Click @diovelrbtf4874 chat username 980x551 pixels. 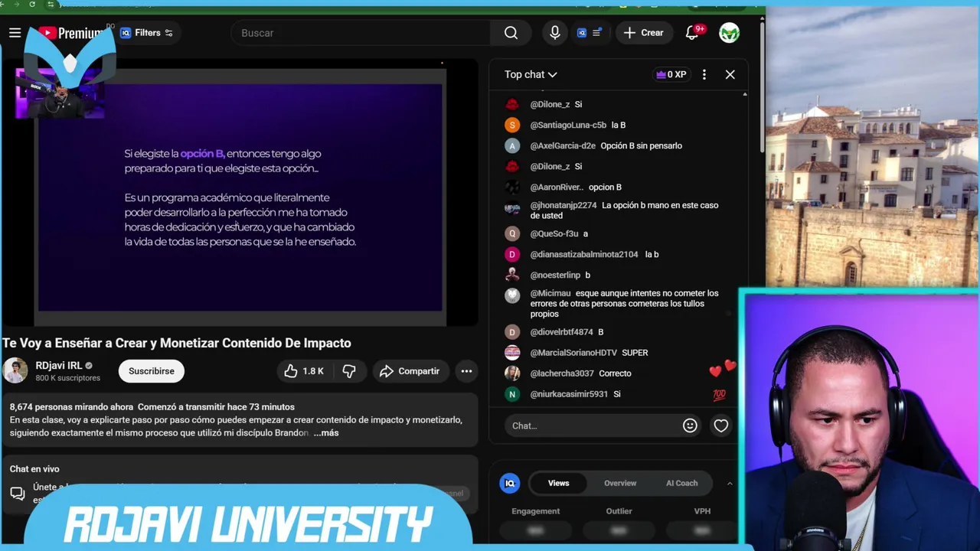click(561, 332)
